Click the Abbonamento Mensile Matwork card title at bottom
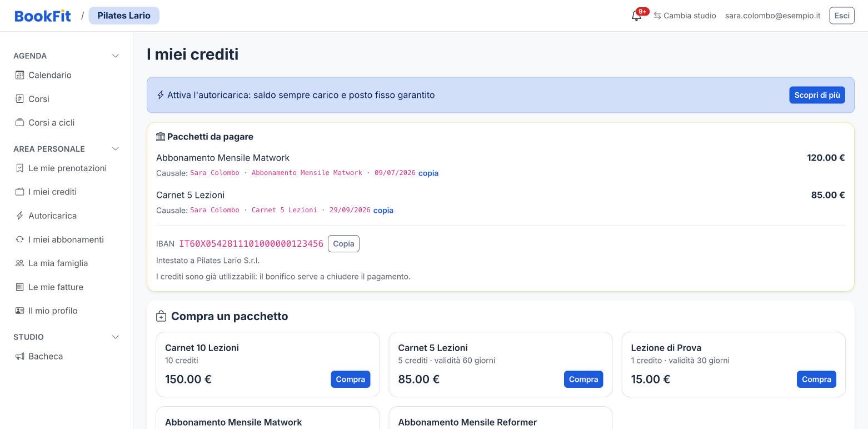This screenshot has width=868, height=429. [233, 422]
